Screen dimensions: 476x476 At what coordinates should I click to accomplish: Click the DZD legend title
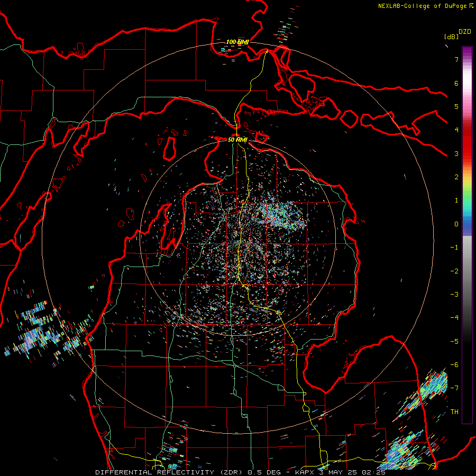tap(465, 32)
